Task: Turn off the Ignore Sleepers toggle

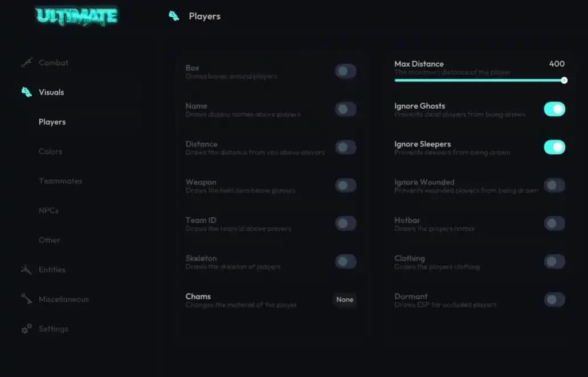Action: click(x=554, y=147)
